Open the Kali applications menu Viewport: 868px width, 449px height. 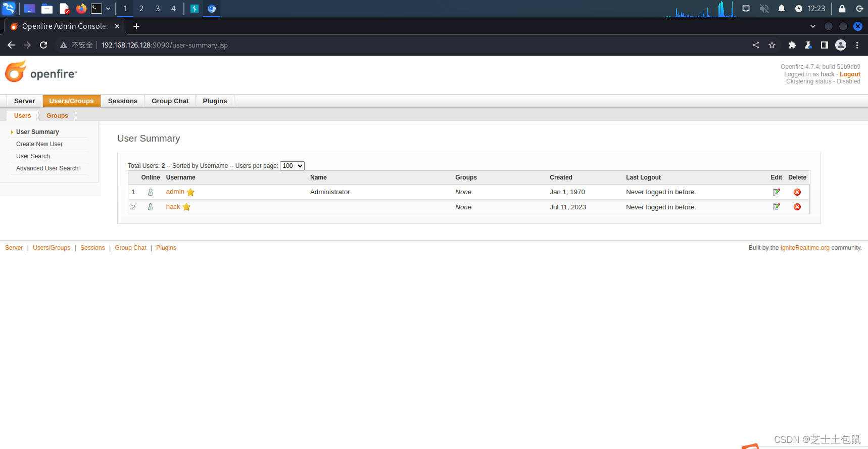tap(9, 9)
